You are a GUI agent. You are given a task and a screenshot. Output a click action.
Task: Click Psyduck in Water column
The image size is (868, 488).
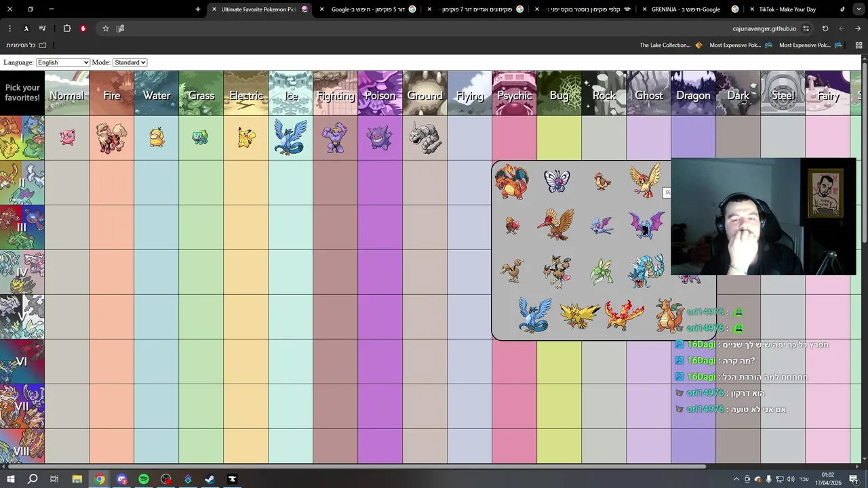pos(157,138)
